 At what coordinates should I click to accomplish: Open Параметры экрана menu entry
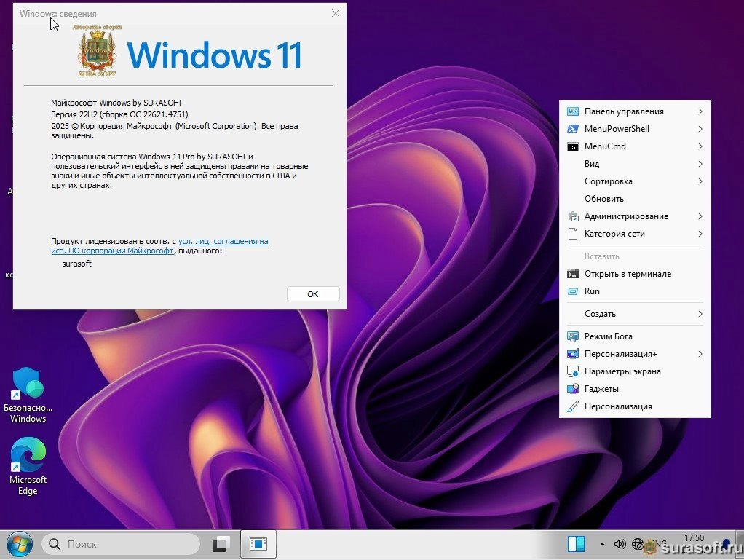click(622, 371)
